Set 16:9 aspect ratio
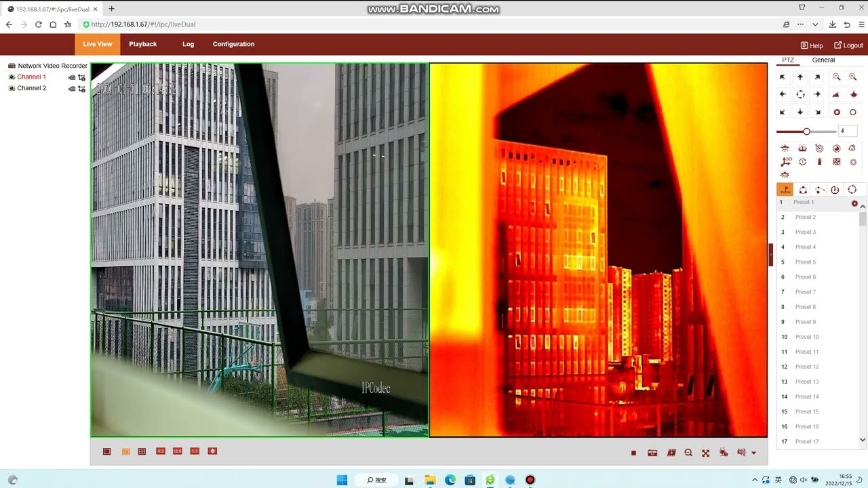 point(177,451)
